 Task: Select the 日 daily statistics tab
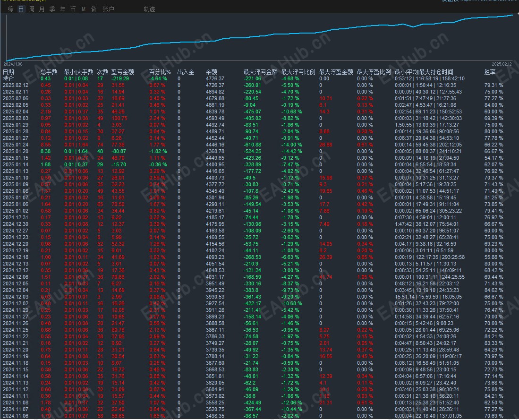(21, 9)
